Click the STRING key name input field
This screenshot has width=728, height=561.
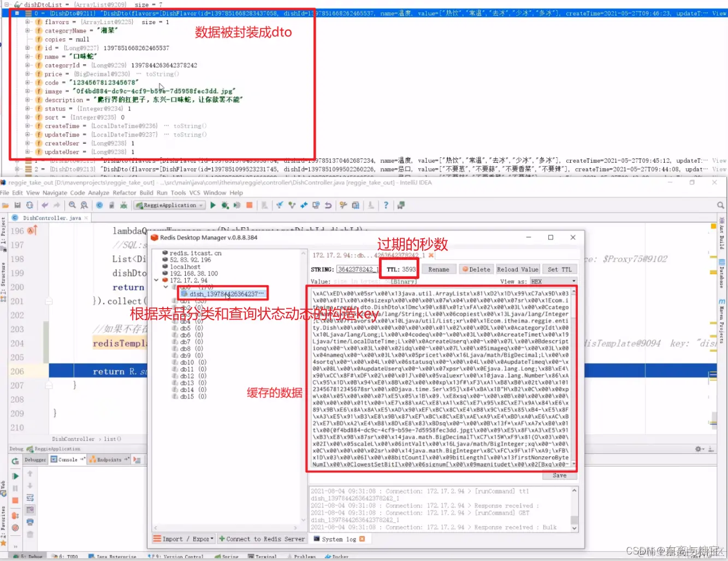pos(358,269)
